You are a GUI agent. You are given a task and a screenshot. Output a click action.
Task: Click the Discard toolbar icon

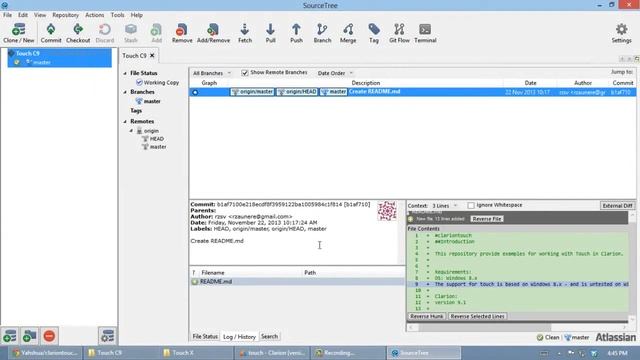(105, 33)
